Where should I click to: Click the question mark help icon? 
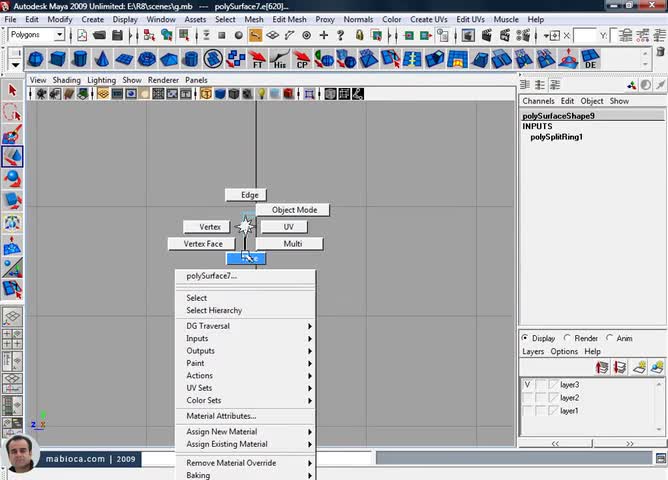(340, 35)
